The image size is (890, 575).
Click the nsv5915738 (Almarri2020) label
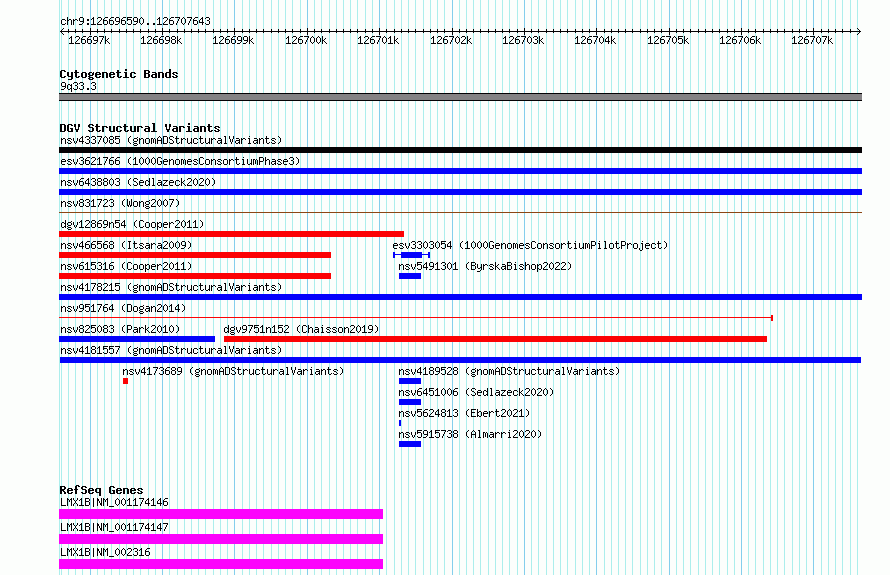(x=470, y=434)
